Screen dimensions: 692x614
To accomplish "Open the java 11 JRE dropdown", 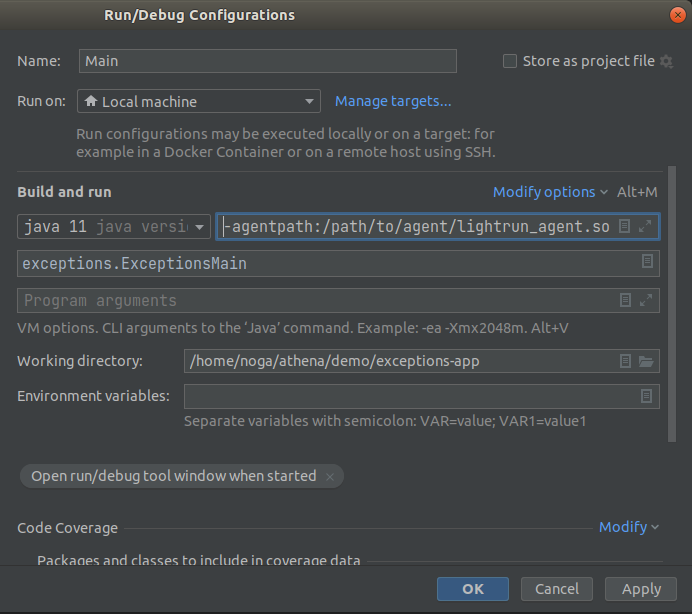I will click(x=114, y=227).
